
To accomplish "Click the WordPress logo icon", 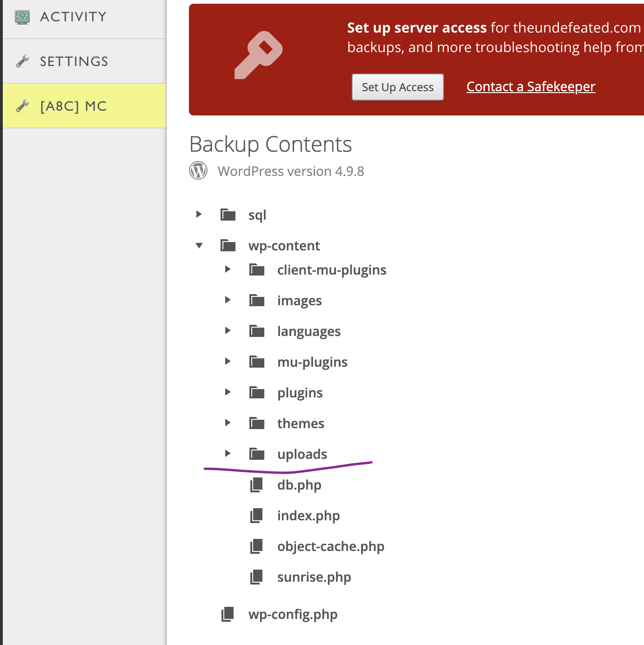I will point(198,171).
